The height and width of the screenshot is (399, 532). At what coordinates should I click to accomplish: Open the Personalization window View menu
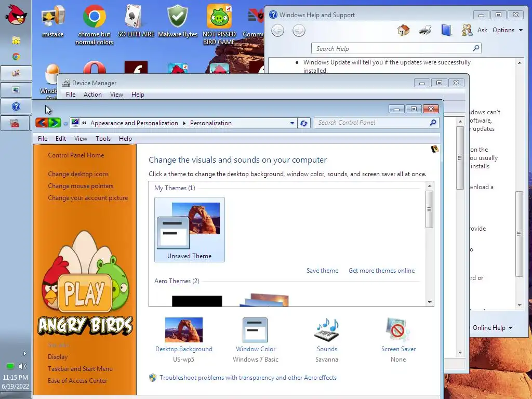(x=81, y=139)
